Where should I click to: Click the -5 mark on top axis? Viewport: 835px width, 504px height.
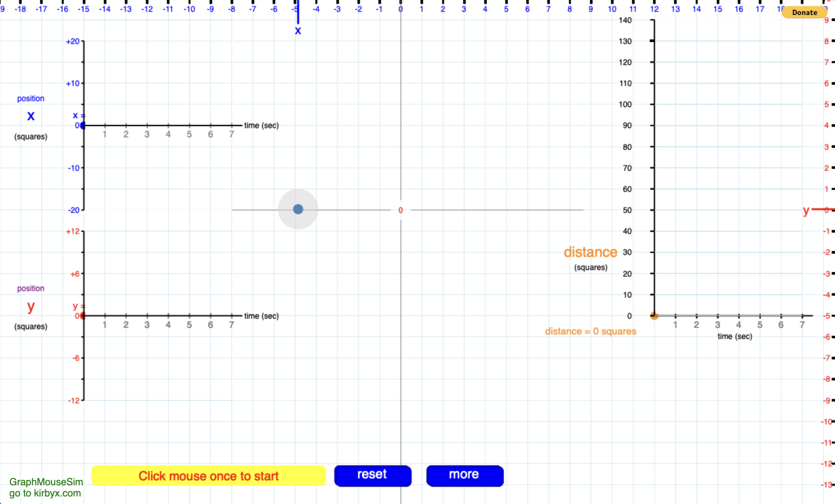tap(295, 9)
